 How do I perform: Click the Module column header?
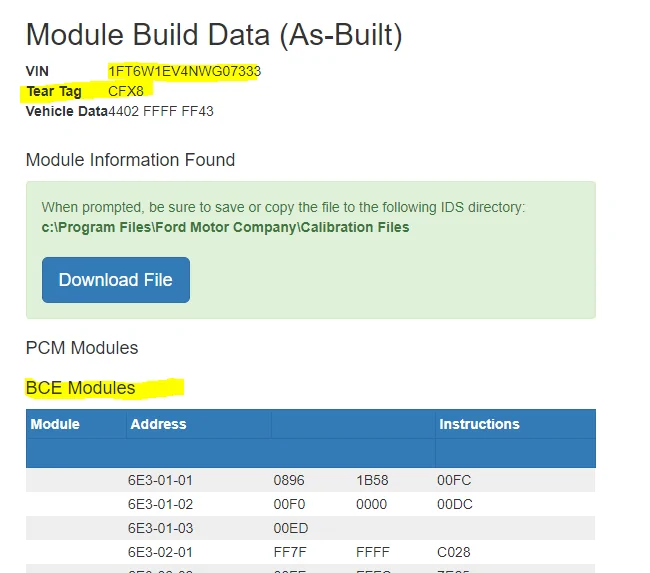pos(55,424)
